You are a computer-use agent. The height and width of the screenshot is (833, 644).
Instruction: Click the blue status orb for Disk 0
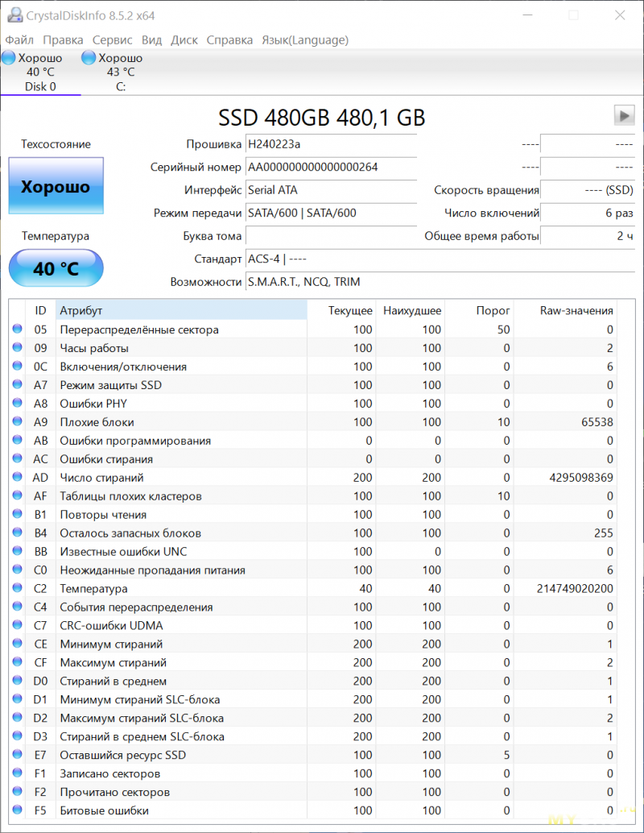(x=9, y=57)
